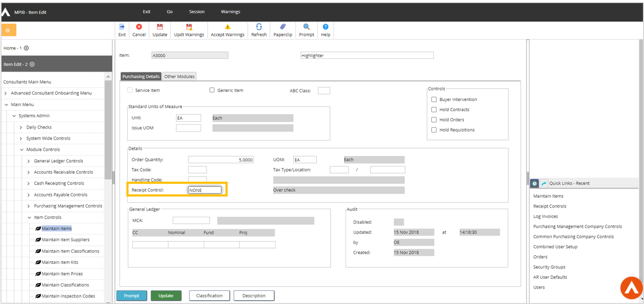Collapse the Item Controls node

pyautogui.click(x=29, y=217)
